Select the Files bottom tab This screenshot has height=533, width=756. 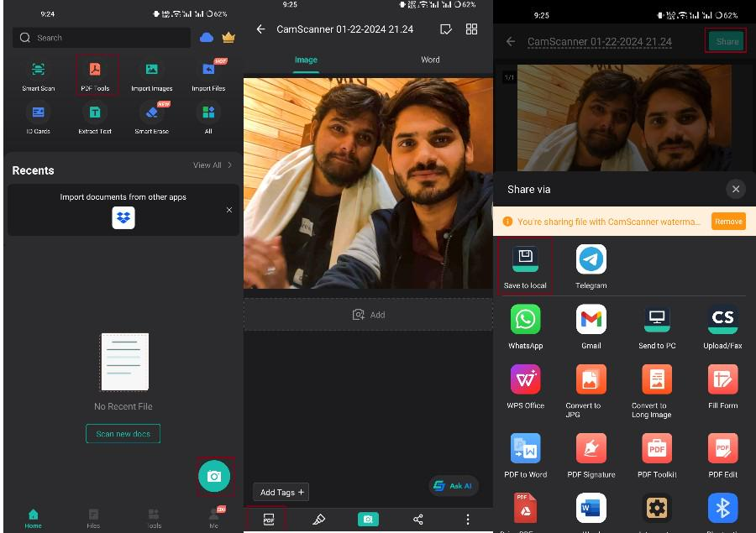click(93, 519)
